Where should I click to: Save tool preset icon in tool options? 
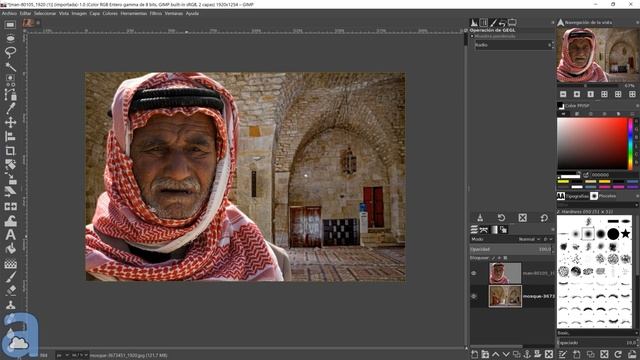click(x=480, y=218)
